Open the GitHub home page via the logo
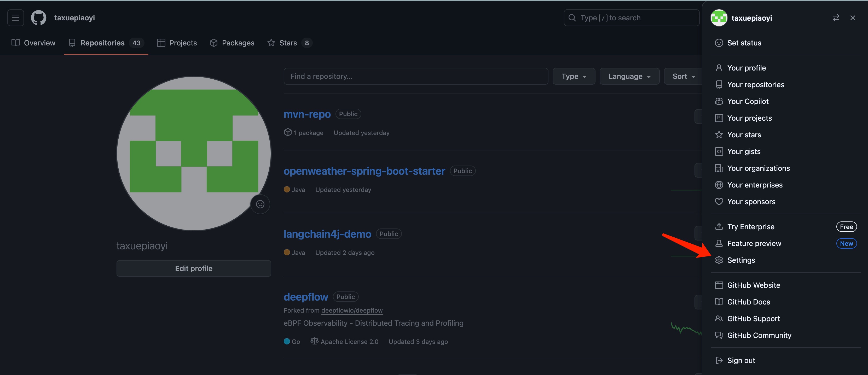Image resolution: width=868 pixels, height=375 pixels. (x=38, y=17)
